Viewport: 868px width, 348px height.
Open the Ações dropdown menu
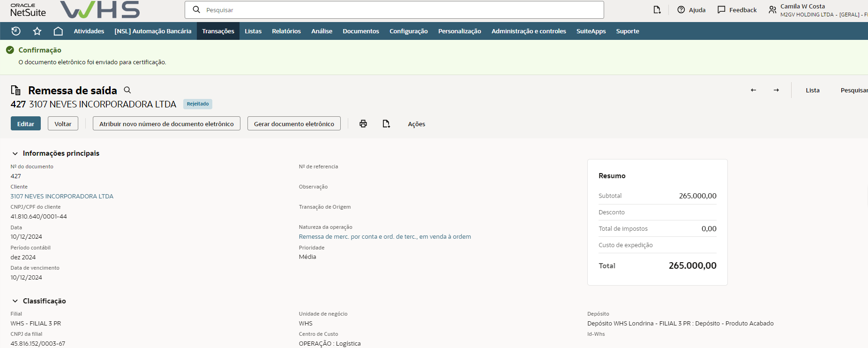416,124
